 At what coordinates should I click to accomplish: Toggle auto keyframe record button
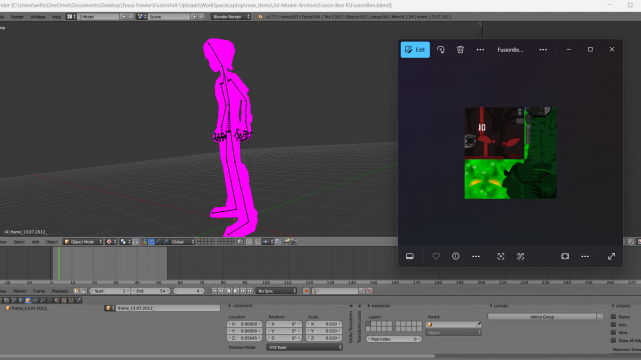[306, 291]
